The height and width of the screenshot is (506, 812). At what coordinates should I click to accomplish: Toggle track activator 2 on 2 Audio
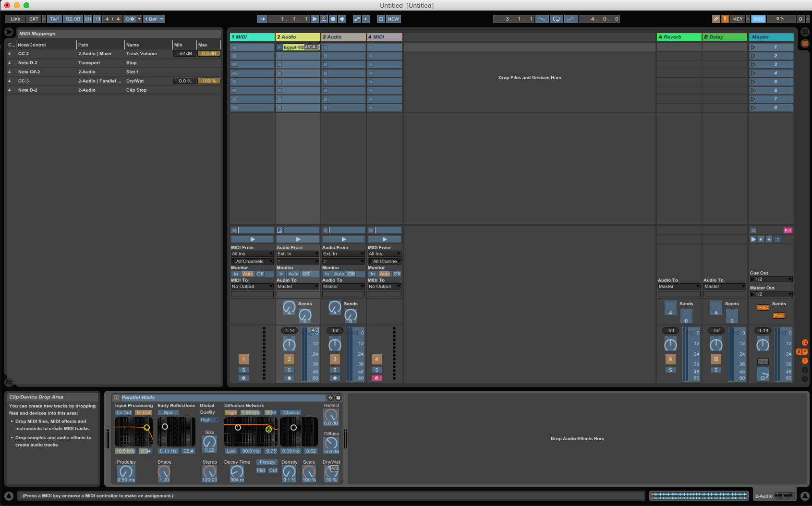pos(289,359)
